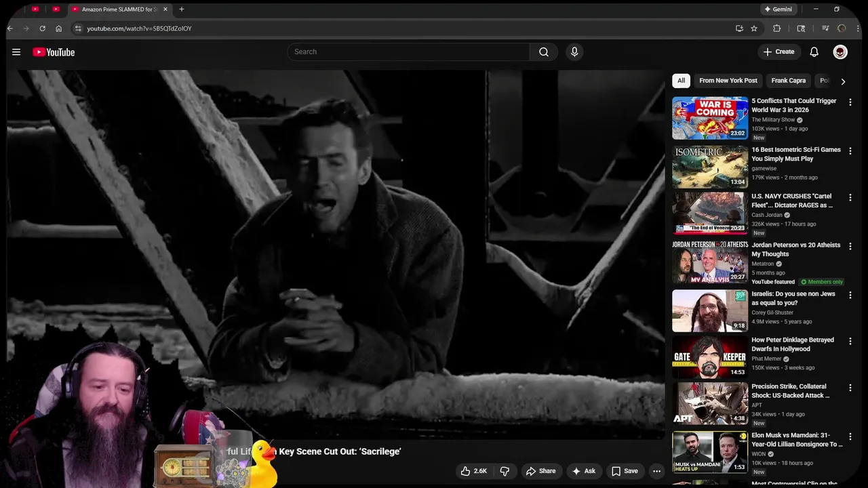Open more actions ellipsis below video
This screenshot has height=488, width=868.
[x=656, y=471]
